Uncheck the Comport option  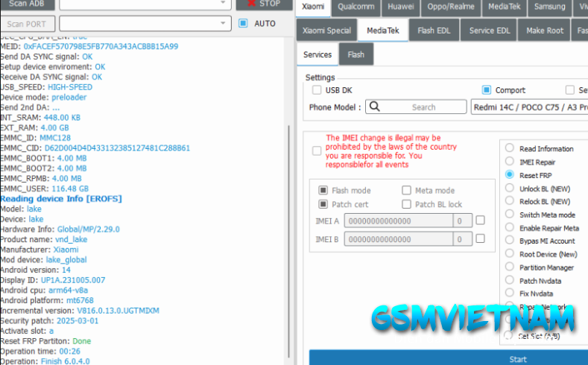pos(487,90)
